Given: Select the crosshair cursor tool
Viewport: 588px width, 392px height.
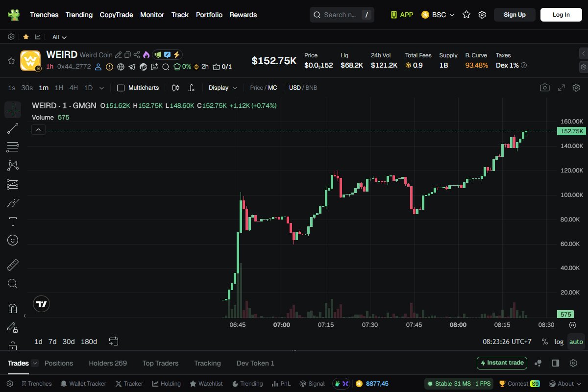Looking at the screenshot, I should coord(13,110).
